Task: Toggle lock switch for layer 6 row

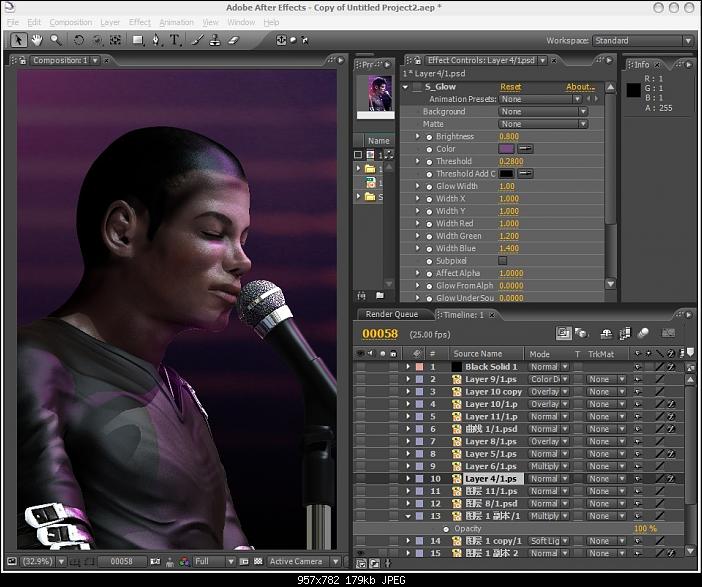Action: [394, 429]
